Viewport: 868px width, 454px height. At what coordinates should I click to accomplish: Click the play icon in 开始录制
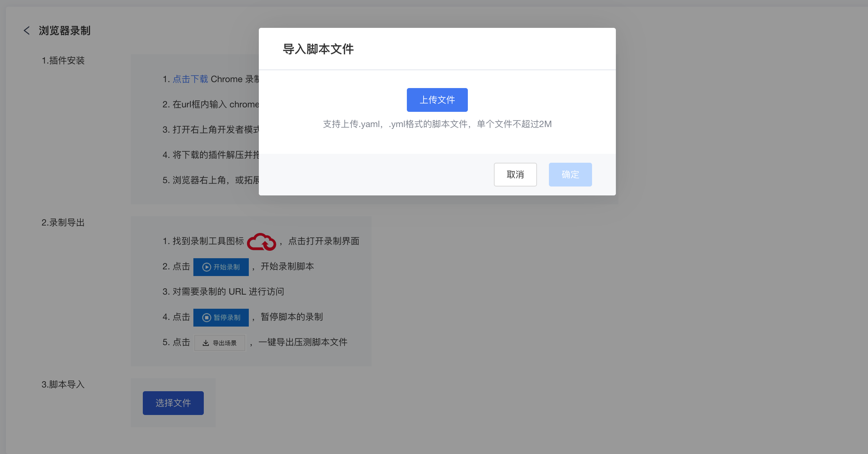[206, 267]
